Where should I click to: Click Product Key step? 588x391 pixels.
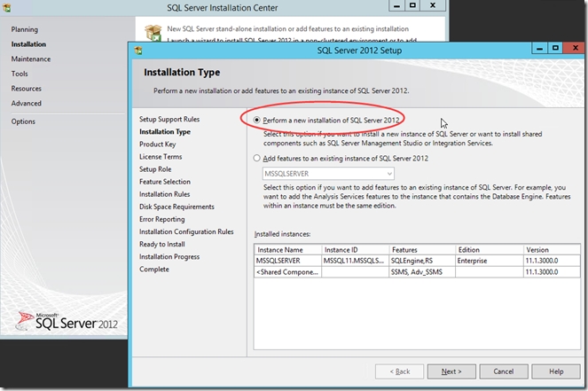(x=157, y=145)
